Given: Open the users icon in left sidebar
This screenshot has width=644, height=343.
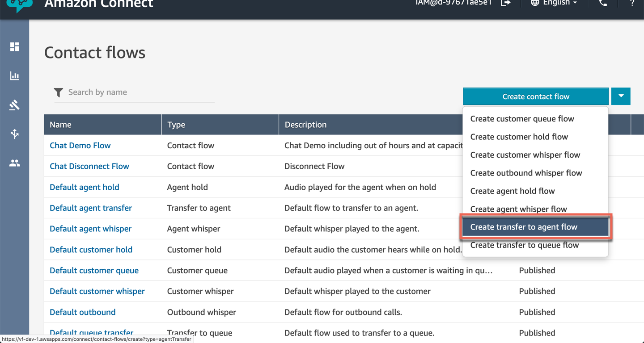Looking at the screenshot, I should [15, 163].
